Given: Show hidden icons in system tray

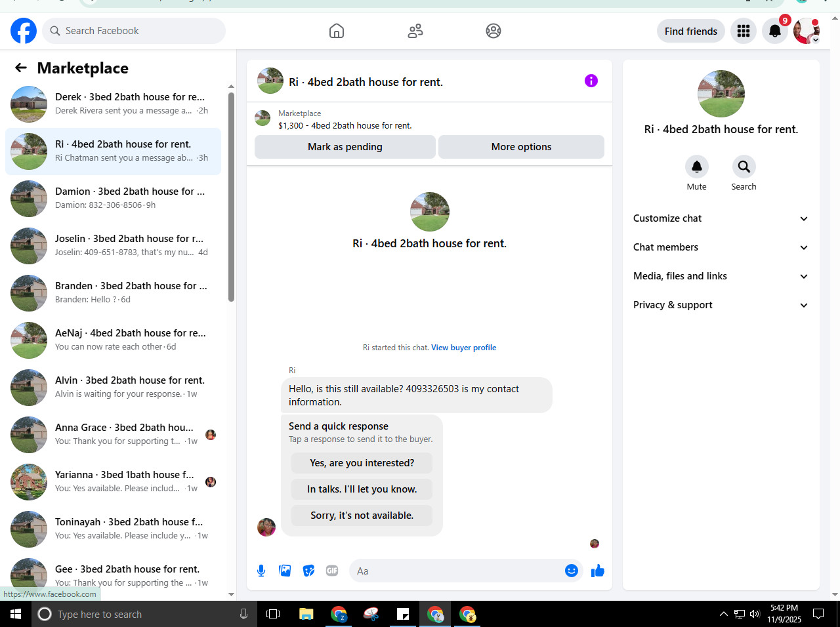Looking at the screenshot, I should [x=723, y=615].
